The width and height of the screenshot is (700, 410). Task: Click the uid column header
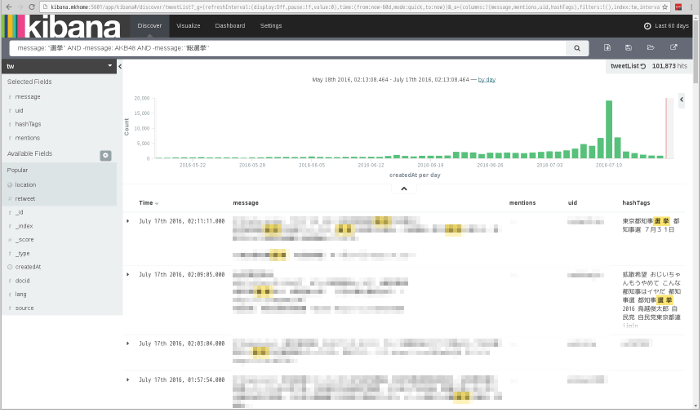pos(572,203)
